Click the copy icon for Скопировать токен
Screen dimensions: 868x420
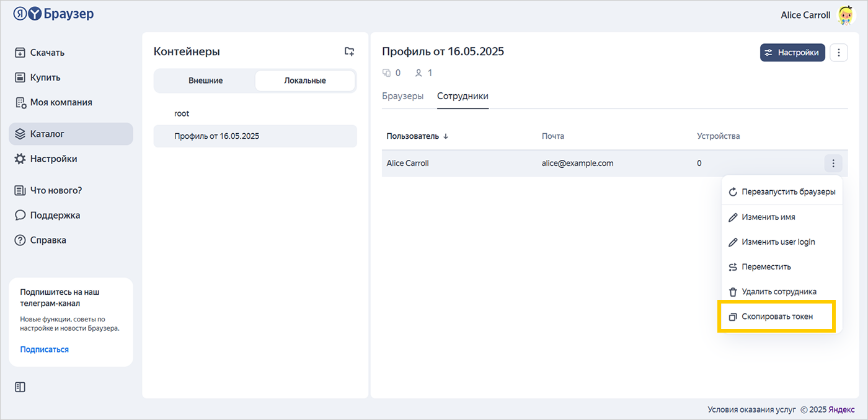pyautogui.click(x=733, y=317)
